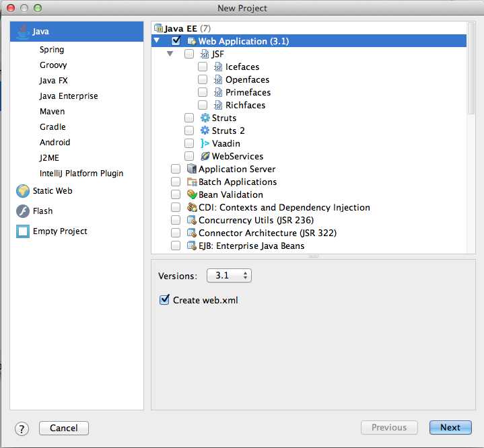Select Java FX project type

(x=54, y=81)
